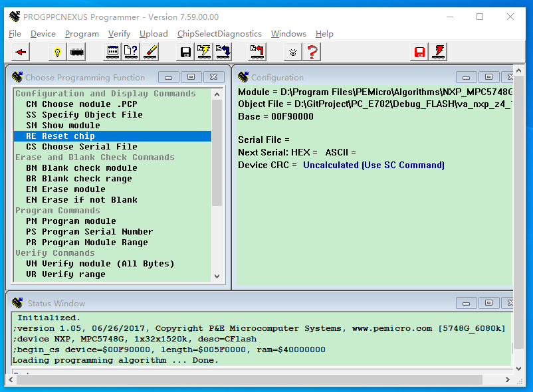Click the upload document-with-red-arrow icon
The height and width of the screenshot is (392, 533).
tap(256, 51)
